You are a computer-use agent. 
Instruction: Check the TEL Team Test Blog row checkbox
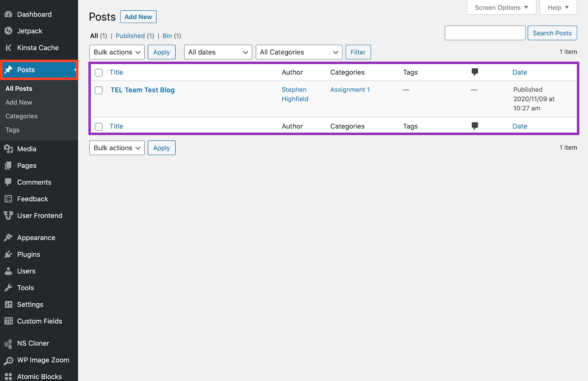99,90
